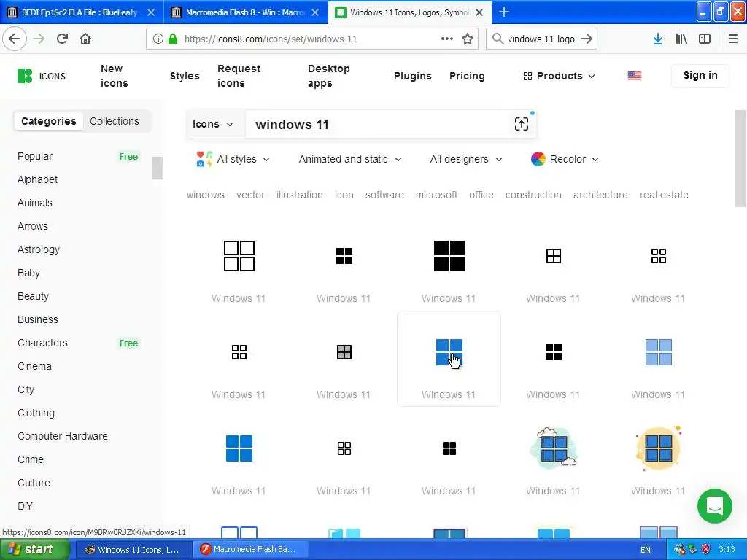Expand the Recolor dropdown
Screen dimensions: 747x560
[565, 159]
